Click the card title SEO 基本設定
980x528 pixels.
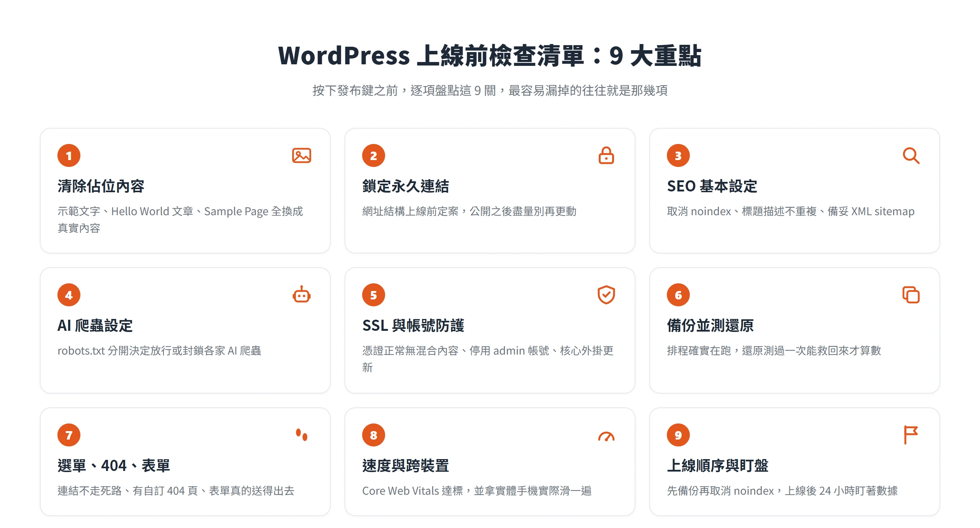tap(712, 186)
